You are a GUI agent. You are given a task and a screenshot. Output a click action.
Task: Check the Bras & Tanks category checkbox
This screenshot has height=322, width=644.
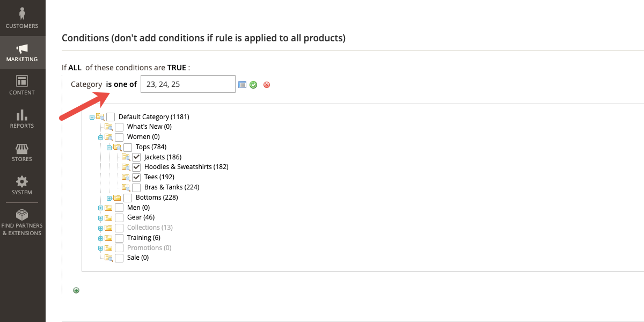[x=136, y=187]
